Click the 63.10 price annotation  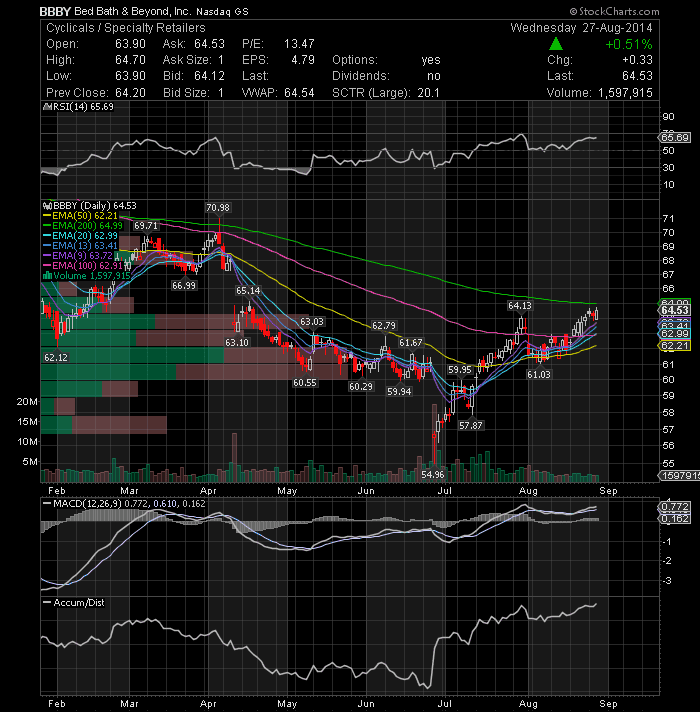tap(237, 342)
